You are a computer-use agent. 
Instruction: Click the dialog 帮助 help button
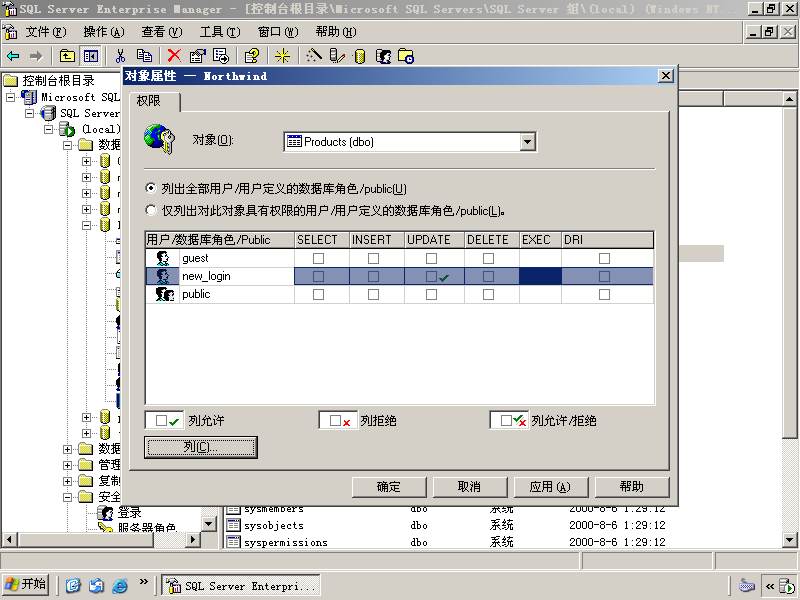click(632, 487)
